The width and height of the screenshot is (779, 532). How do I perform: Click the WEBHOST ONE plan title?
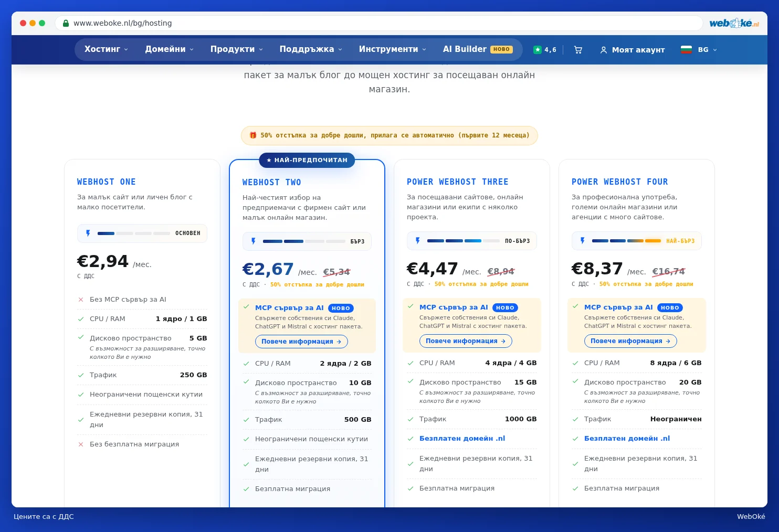(107, 182)
